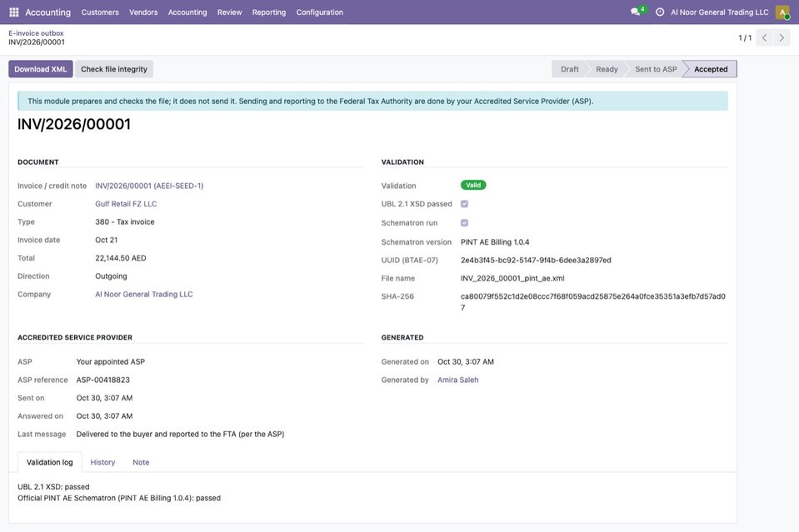Click the Generated on date value
Screen dimensions: 799x532
click(465, 361)
